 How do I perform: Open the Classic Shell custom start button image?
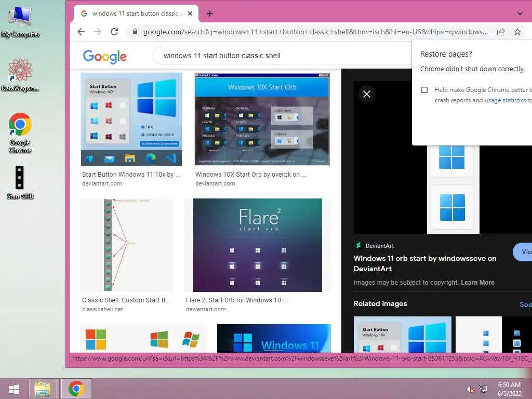click(127, 245)
